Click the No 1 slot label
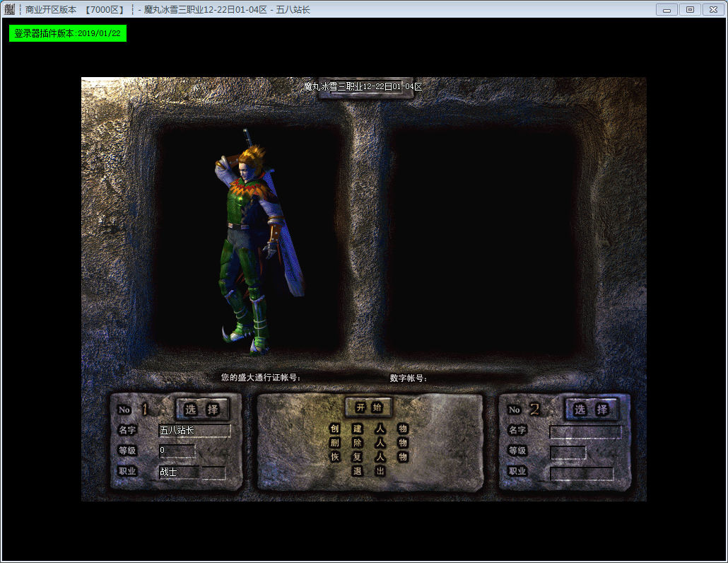This screenshot has height=563, width=728. (134, 410)
